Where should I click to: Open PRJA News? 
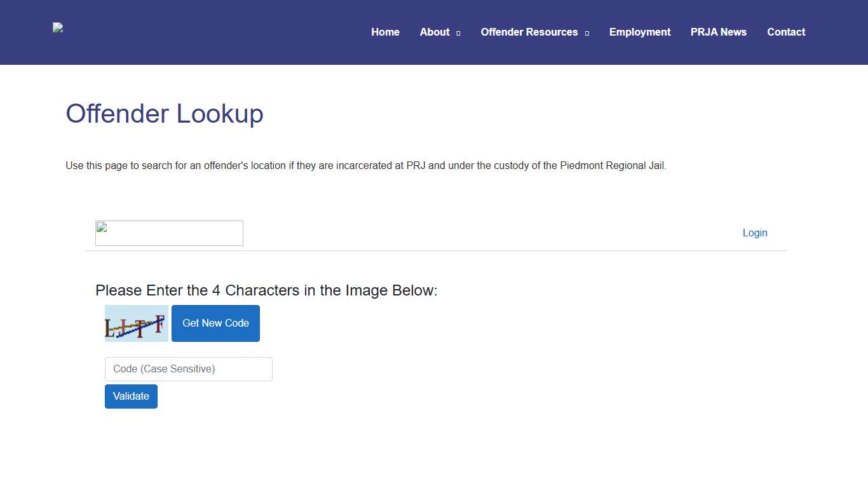(x=718, y=32)
